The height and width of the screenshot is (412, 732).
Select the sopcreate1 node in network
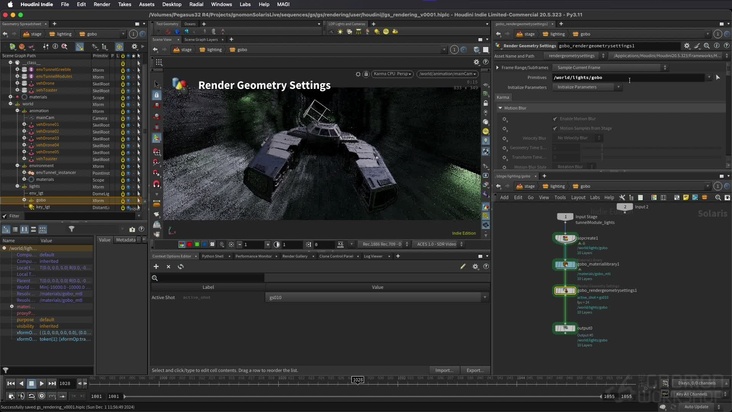[x=565, y=238]
